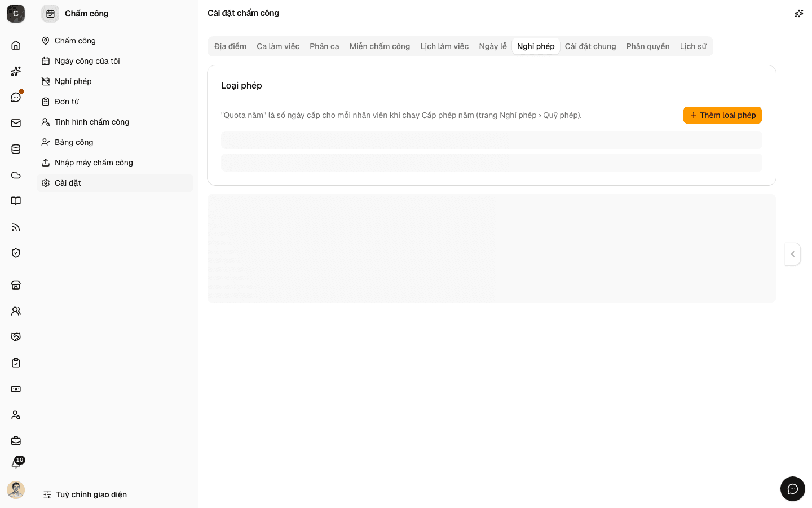Viewport: 812px width, 508px height.
Task: Click the sparkle assistant icon at top right
Action: click(x=799, y=14)
